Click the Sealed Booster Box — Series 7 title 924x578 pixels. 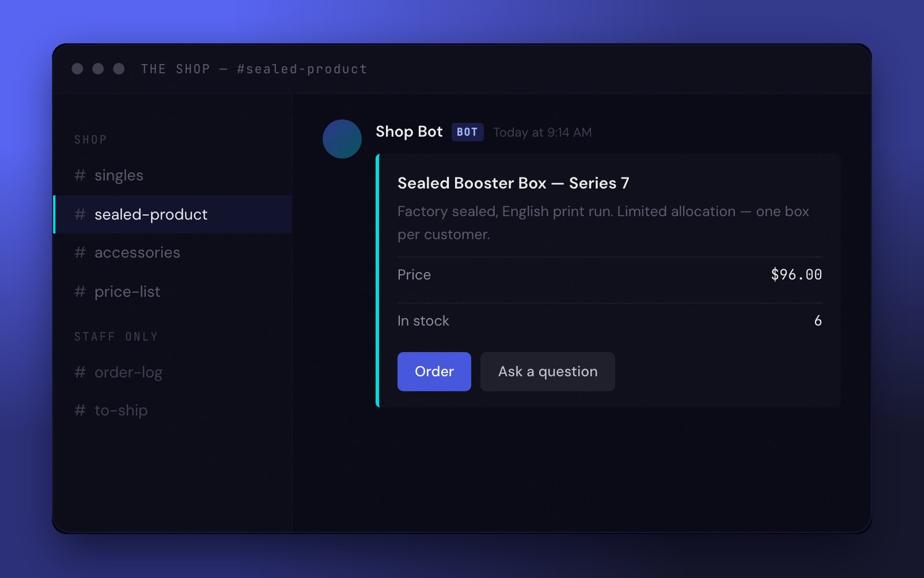tap(513, 183)
